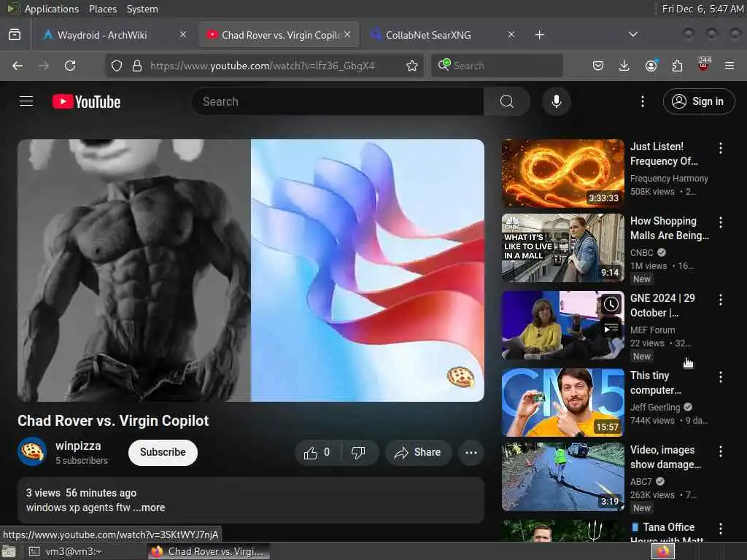
Task: Switch to the Waydroid - ArchWiki tab
Action: pyautogui.click(x=115, y=35)
